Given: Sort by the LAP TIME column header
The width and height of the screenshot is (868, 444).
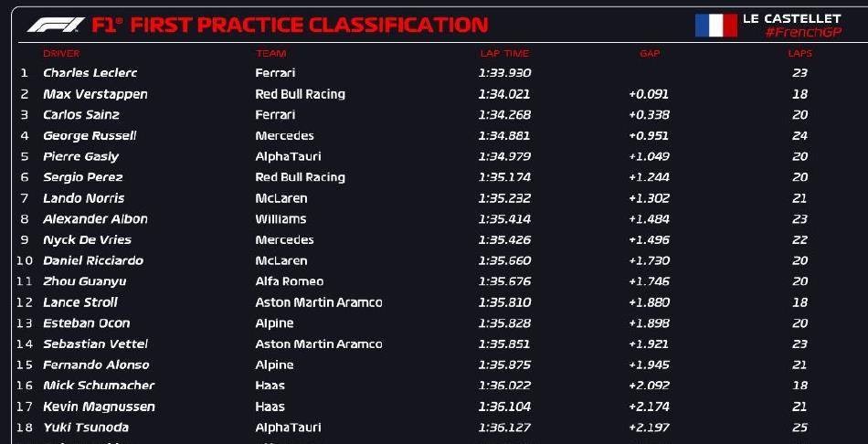Looking at the screenshot, I should click(x=504, y=54).
